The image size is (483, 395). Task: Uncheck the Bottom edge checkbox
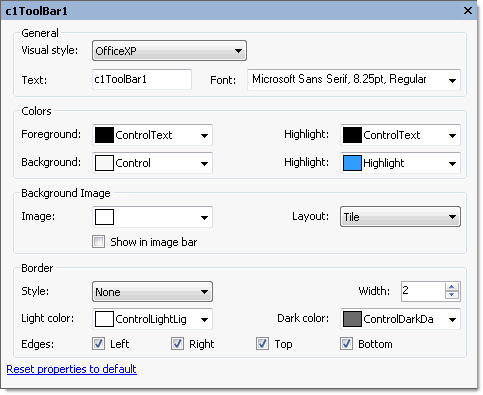pos(347,344)
